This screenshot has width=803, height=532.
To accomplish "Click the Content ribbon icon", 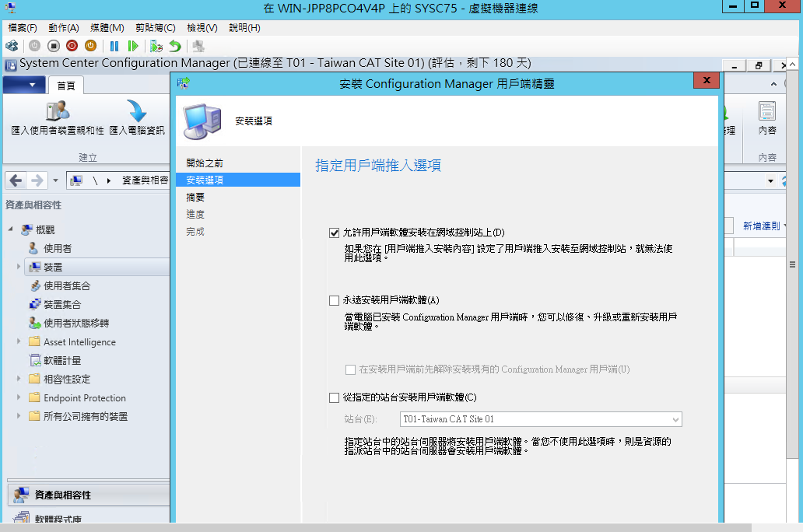I will (x=766, y=111).
